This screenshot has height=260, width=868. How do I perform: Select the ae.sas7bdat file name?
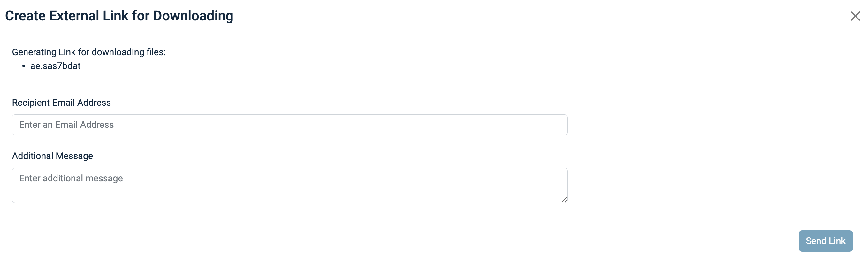(x=55, y=66)
